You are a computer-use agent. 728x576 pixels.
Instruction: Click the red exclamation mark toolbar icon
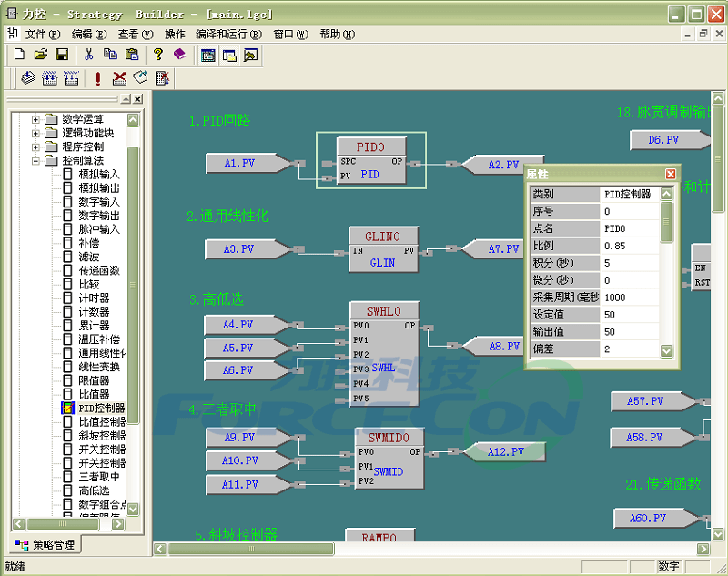click(x=97, y=78)
